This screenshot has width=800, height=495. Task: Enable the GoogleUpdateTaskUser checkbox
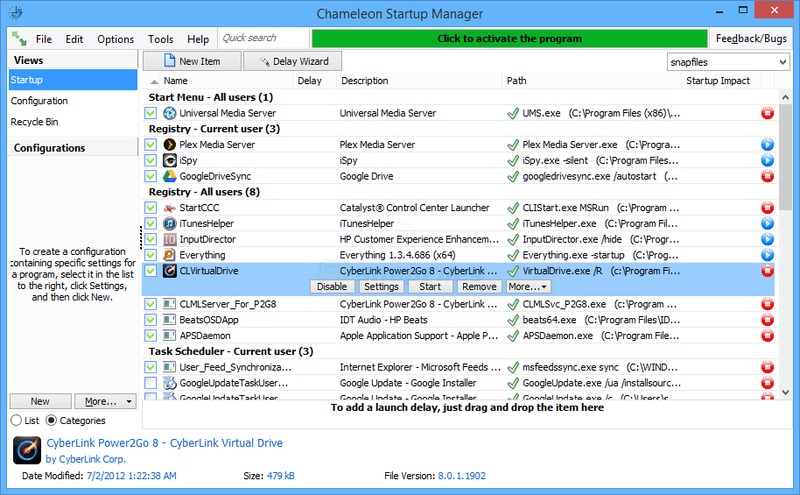pyautogui.click(x=150, y=383)
